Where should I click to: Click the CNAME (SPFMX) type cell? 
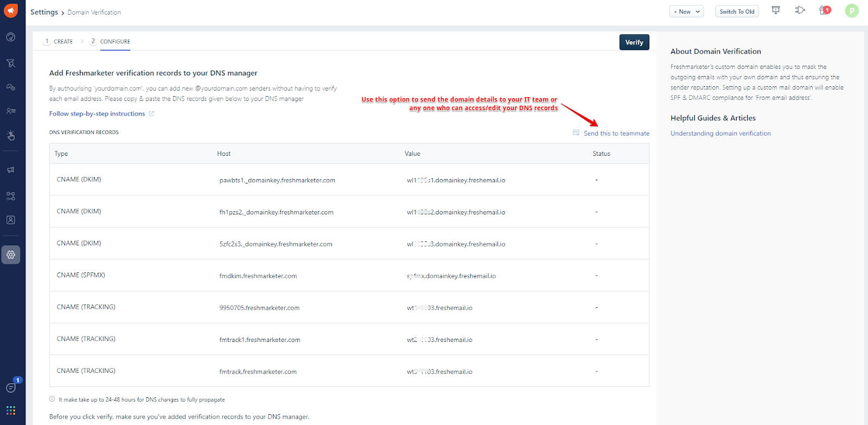tap(81, 275)
